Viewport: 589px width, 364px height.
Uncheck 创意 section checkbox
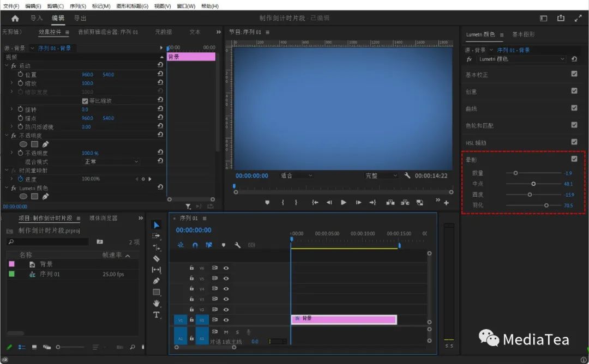click(574, 90)
